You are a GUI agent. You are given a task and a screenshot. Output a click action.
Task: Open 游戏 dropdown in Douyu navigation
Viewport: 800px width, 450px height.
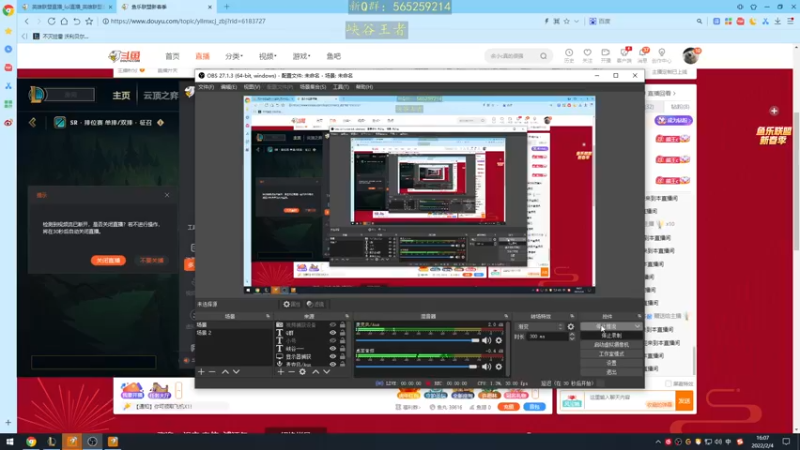[301, 56]
